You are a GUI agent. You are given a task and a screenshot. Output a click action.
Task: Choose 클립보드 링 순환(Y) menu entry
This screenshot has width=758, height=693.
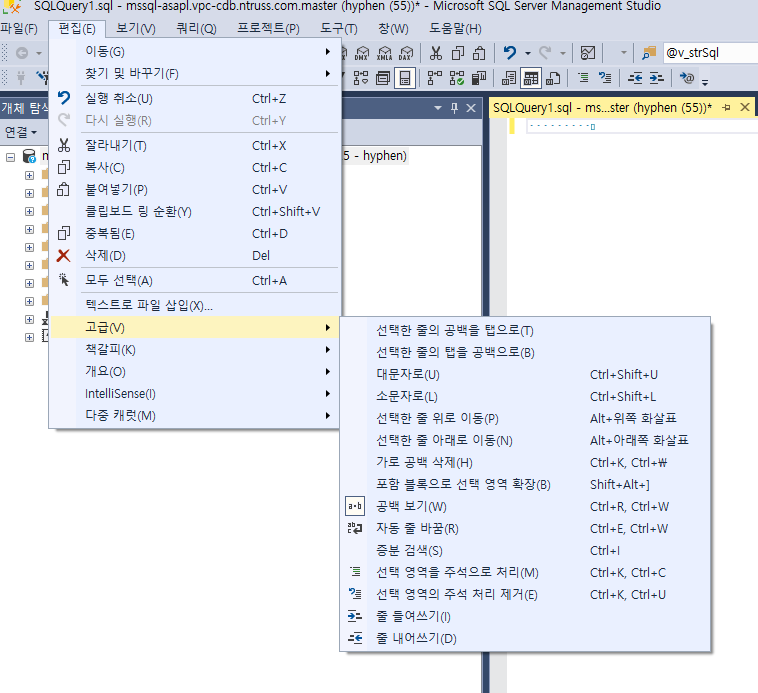click(195, 211)
